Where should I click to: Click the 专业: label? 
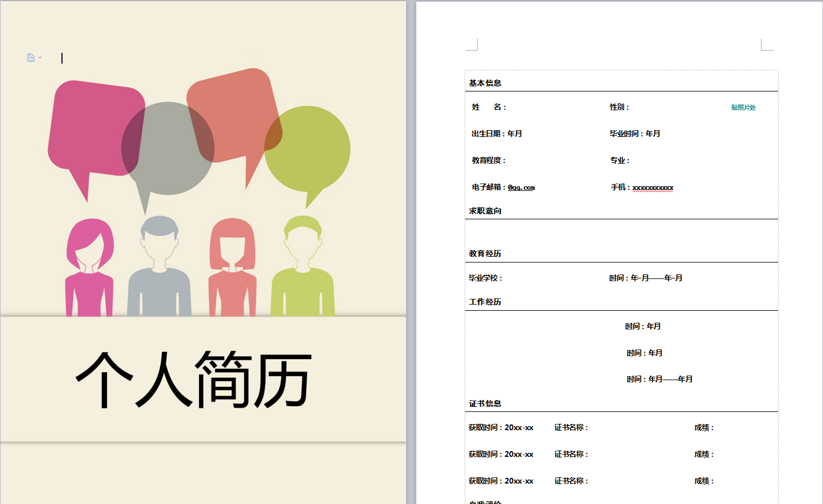[x=620, y=160]
